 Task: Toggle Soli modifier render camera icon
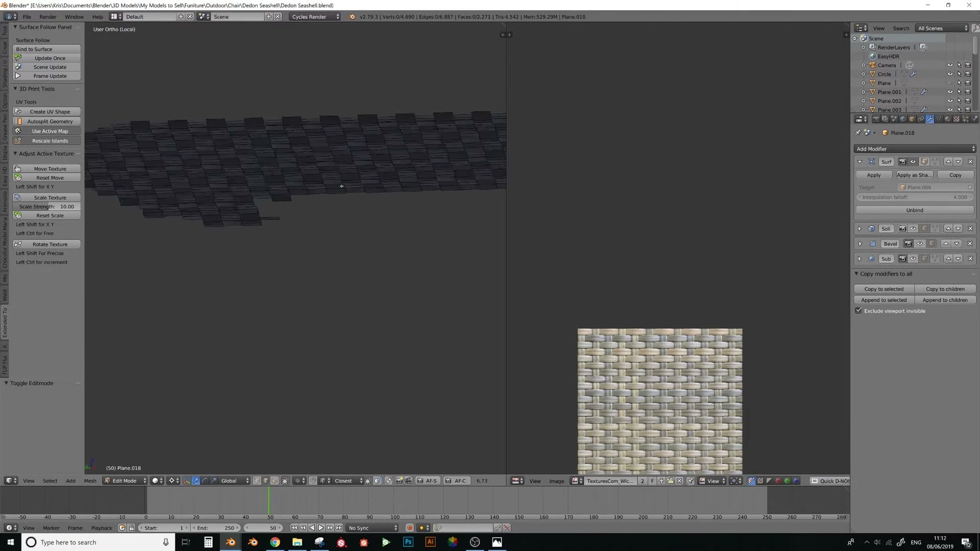[902, 229]
